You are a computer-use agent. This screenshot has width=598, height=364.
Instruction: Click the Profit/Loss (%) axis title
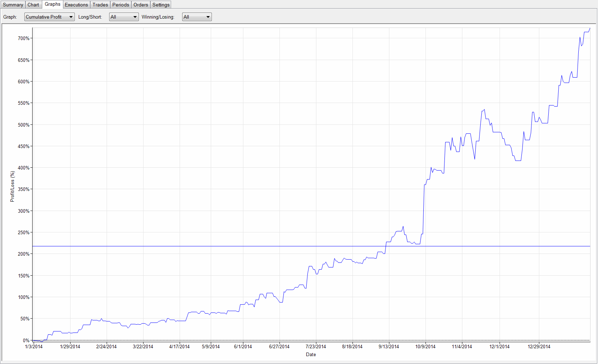(13, 186)
